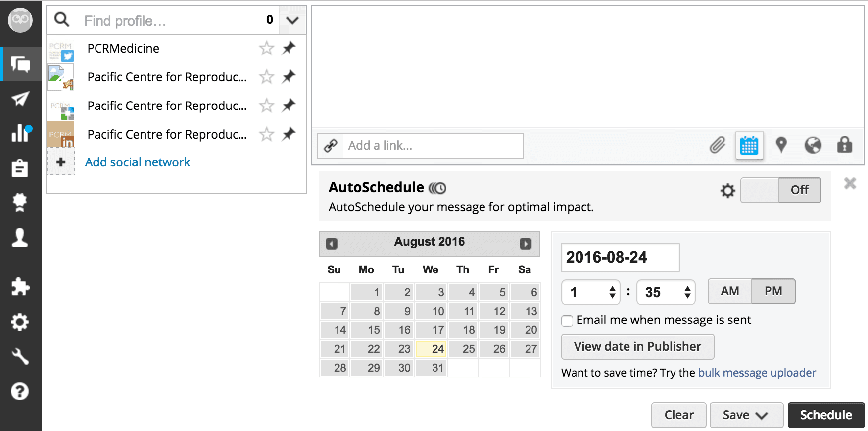Favorite the LinkedIn Pacific Centre profile star
The width and height of the screenshot is (868, 431).
266,134
